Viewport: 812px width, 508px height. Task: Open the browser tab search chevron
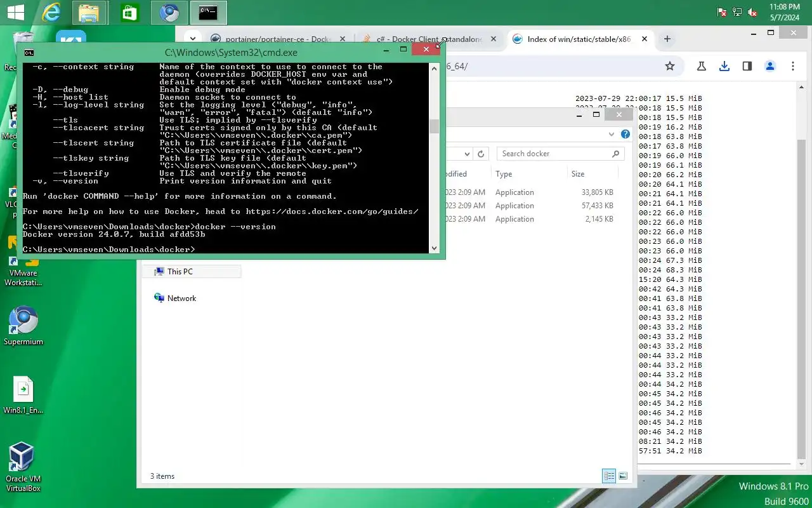coord(192,38)
